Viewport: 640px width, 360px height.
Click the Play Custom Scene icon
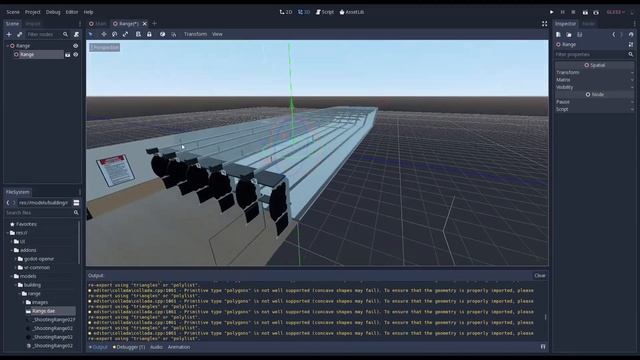596,12
